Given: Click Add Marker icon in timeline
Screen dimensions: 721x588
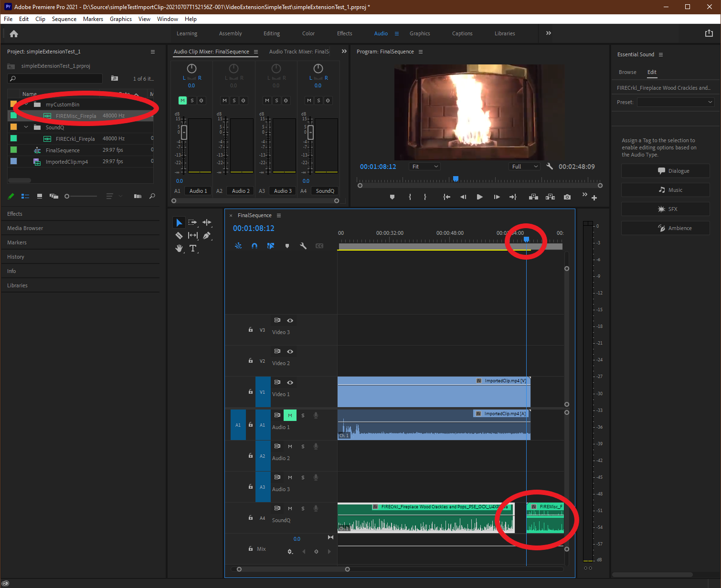Looking at the screenshot, I should point(287,246).
